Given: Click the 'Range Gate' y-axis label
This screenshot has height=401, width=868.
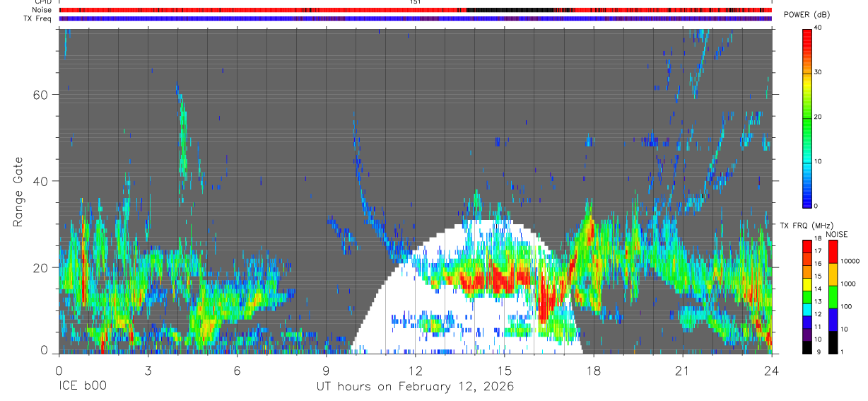Looking at the screenshot, I should [18, 192].
